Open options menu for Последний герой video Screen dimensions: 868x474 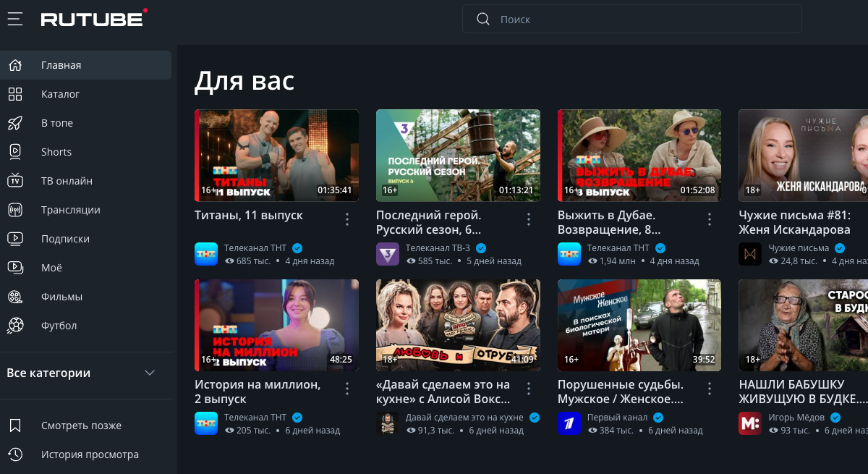(x=528, y=219)
